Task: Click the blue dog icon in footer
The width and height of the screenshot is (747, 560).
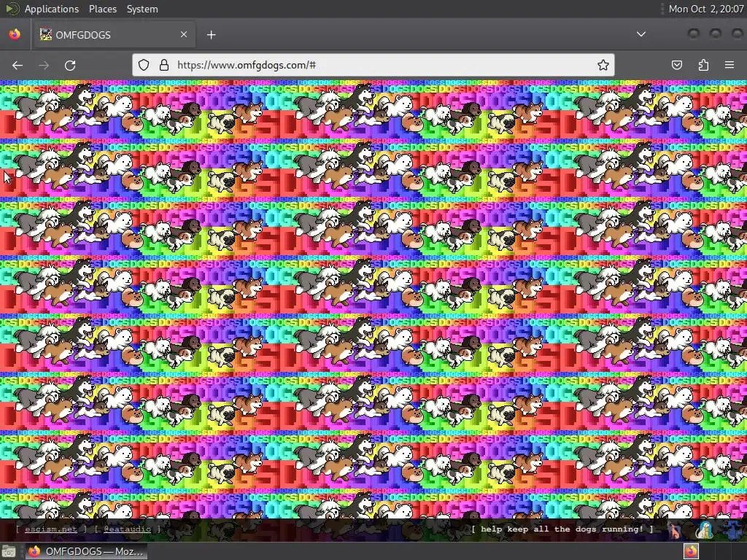Action: tap(734, 529)
